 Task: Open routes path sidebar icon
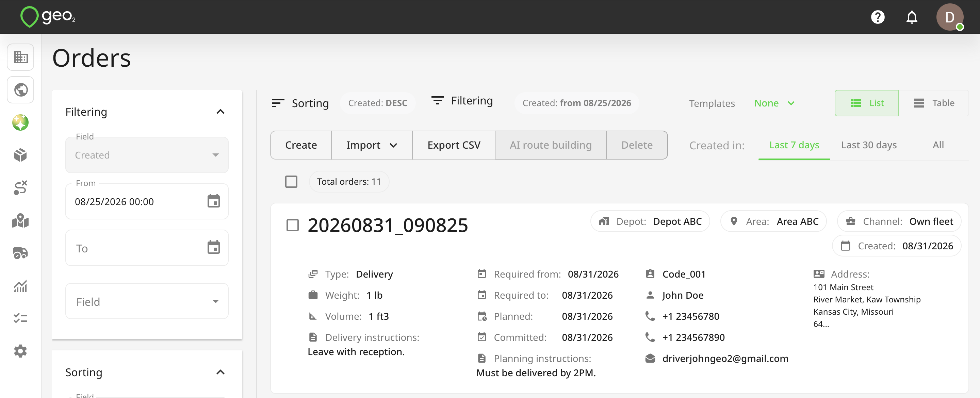click(x=20, y=187)
